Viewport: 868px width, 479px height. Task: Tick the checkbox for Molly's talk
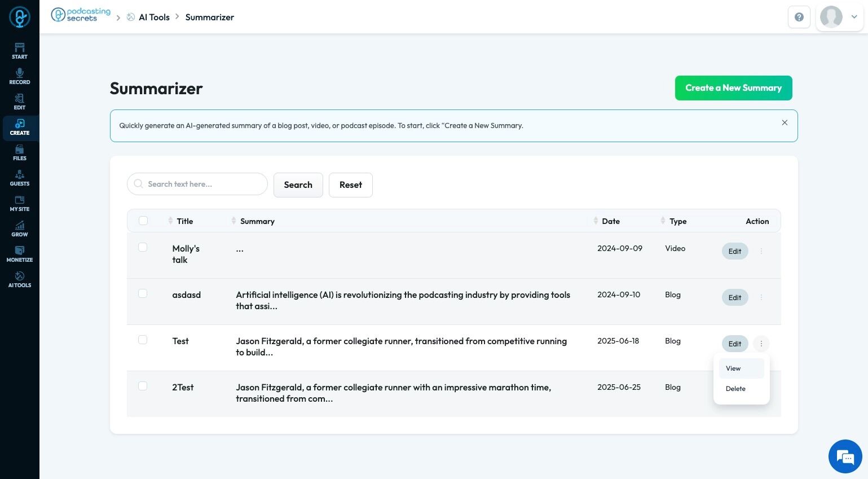pyautogui.click(x=143, y=247)
